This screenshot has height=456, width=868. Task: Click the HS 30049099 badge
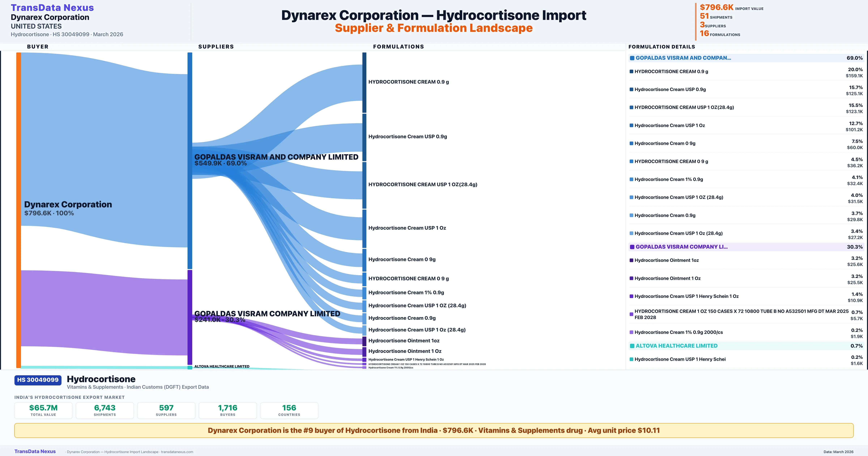pos(38,380)
